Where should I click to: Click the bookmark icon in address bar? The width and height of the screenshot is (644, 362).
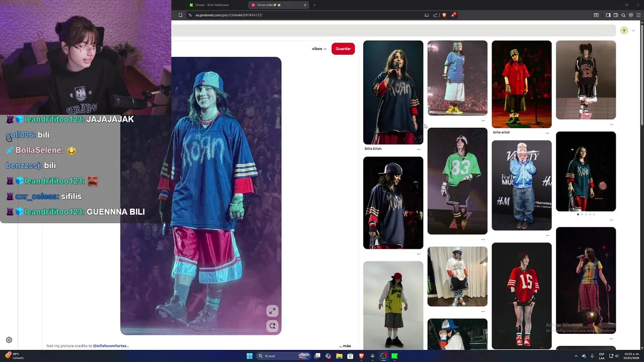click(180, 15)
